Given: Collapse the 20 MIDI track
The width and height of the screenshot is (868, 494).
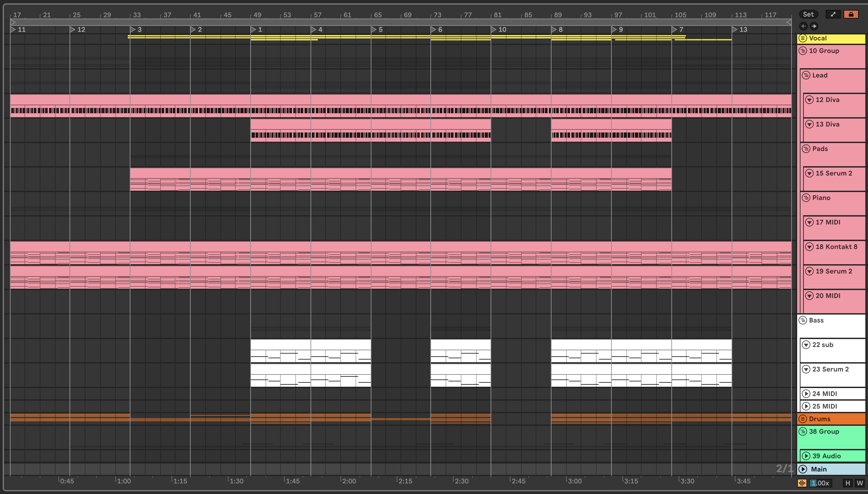Looking at the screenshot, I should click(809, 296).
